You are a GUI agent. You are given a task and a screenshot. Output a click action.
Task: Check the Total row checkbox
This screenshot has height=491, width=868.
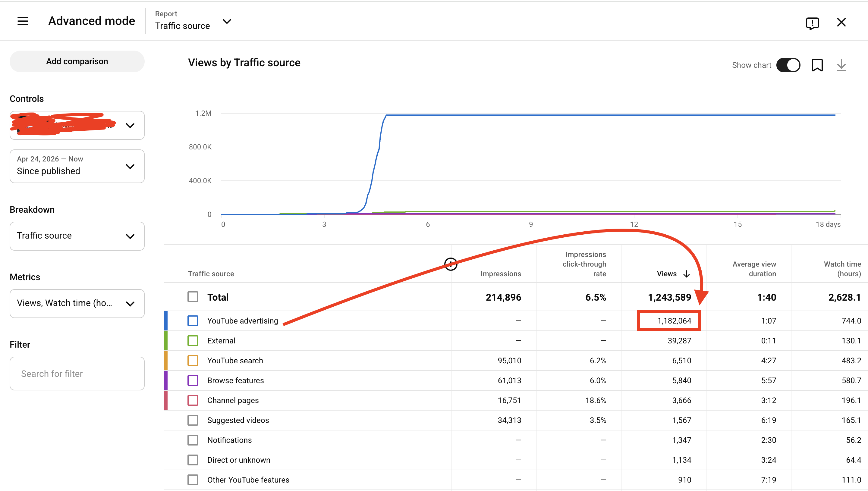coord(193,297)
